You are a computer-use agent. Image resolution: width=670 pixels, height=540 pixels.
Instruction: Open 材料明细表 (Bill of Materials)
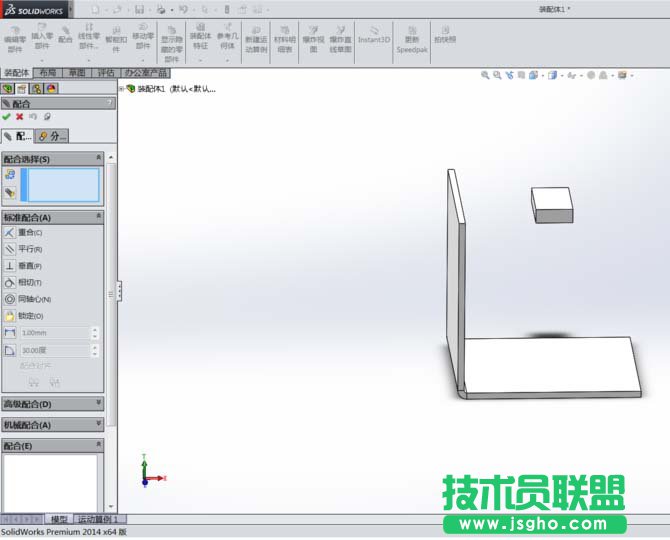coord(285,39)
